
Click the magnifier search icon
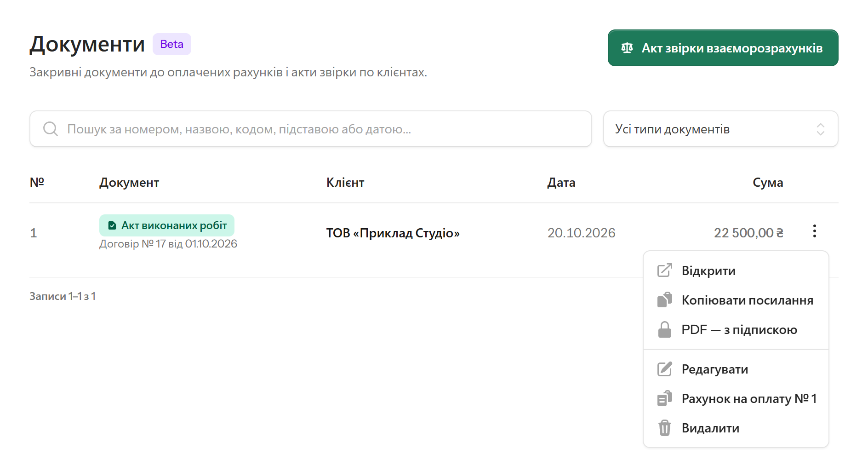[x=51, y=129]
